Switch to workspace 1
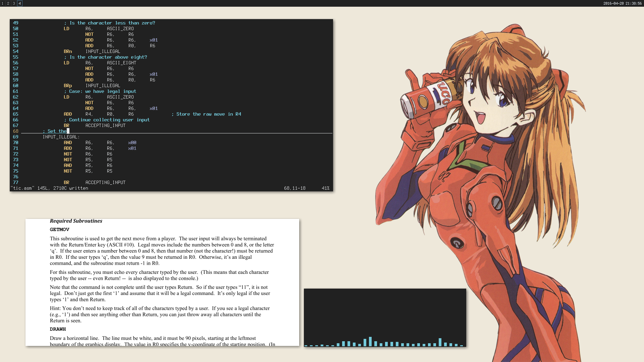Screen dimensions: 644x362 pyautogui.click(x=2, y=3)
